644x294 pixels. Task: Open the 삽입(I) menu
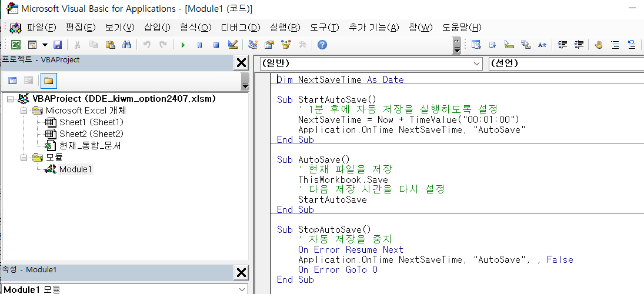click(157, 28)
